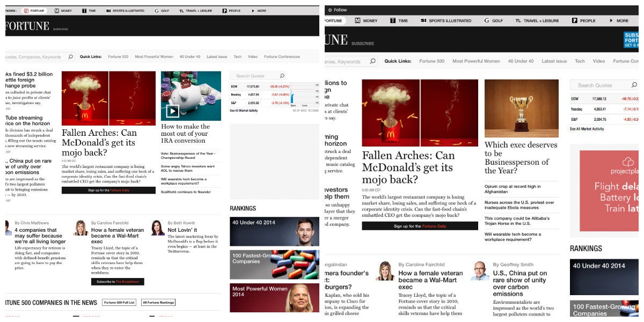This screenshot has width=644, height=322.
Task: Click the People 'P' logo in right screenshot
Action: [574, 20]
